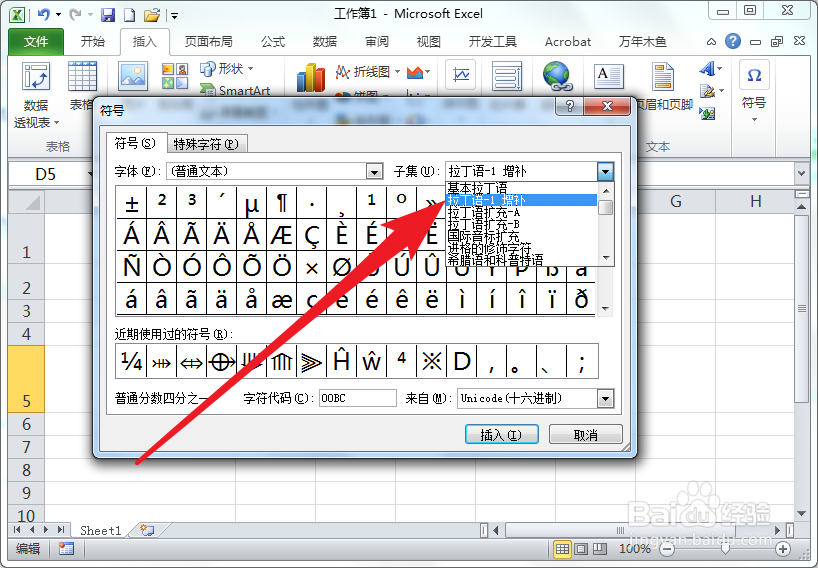Click the zoom out minus button
Viewport: 818px width, 568px height.
(x=667, y=549)
